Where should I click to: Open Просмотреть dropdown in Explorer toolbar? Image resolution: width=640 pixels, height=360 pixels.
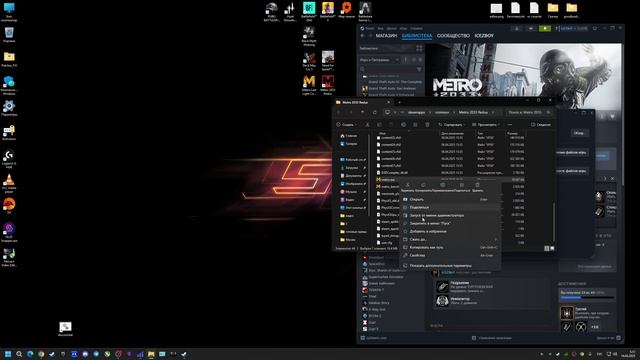[x=486, y=124]
